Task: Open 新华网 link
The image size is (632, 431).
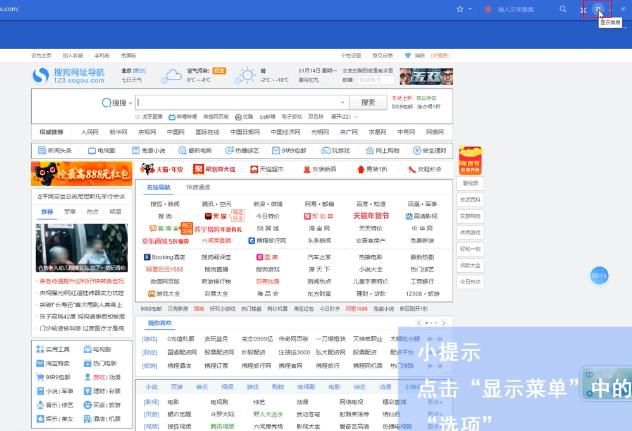Action: click(118, 132)
